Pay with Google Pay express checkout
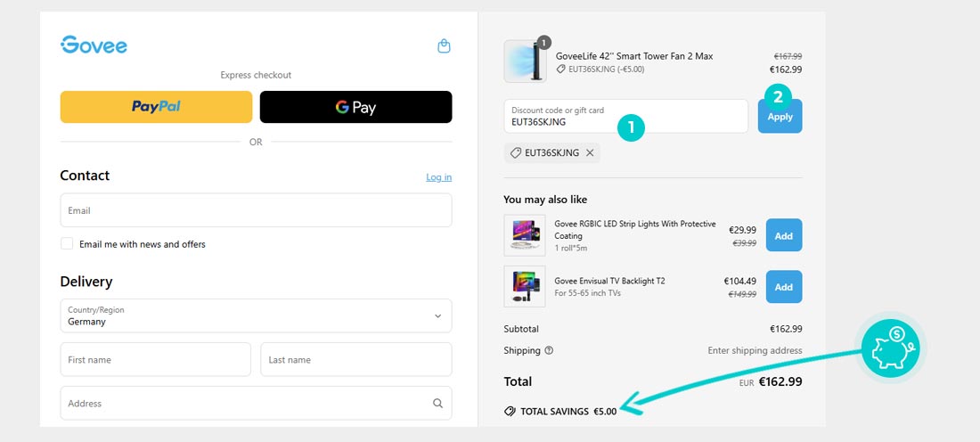Image resolution: width=980 pixels, height=442 pixels. point(355,107)
